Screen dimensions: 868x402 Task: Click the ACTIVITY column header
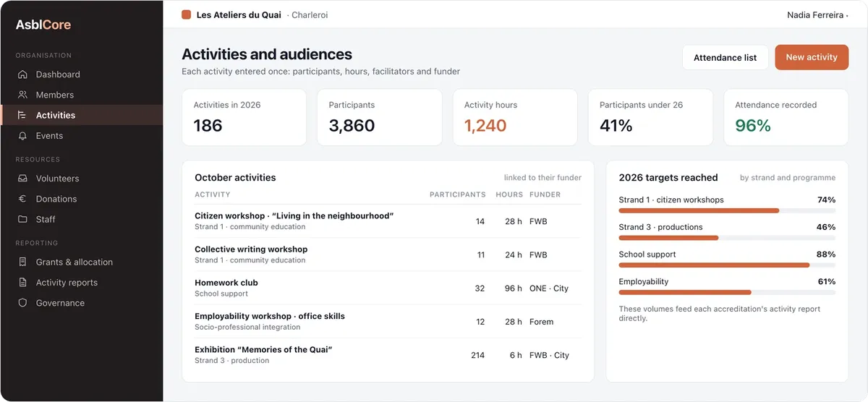pyautogui.click(x=213, y=194)
